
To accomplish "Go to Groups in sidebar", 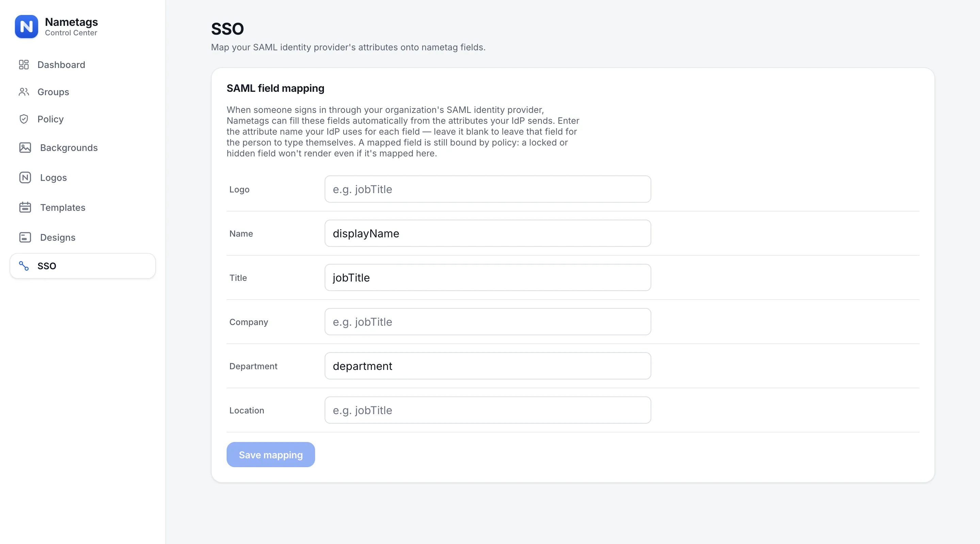I will click(83, 92).
